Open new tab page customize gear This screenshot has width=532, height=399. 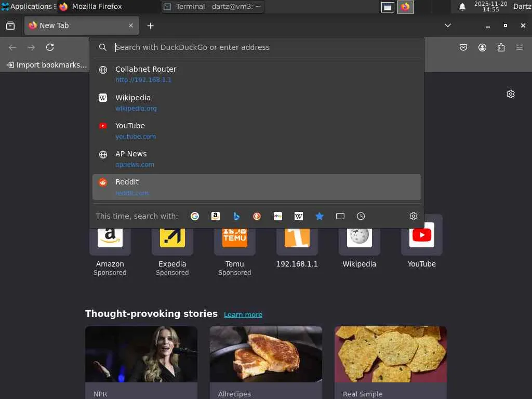(x=511, y=94)
